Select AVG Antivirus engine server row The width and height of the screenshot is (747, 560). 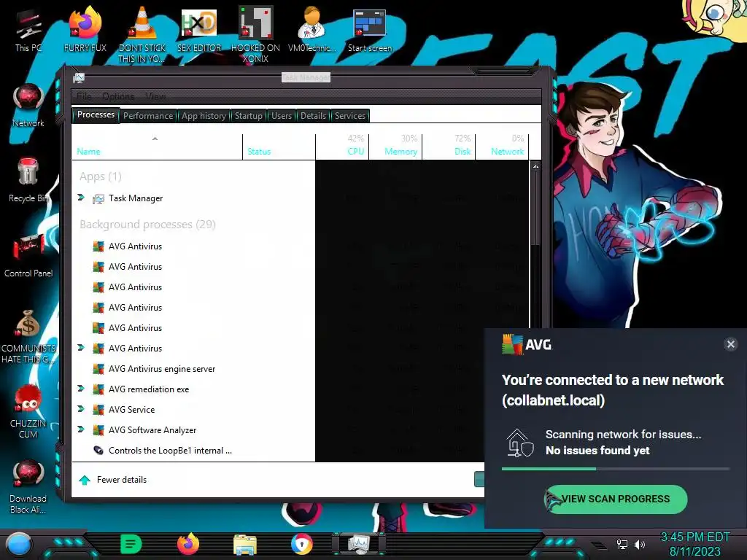click(193, 368)
